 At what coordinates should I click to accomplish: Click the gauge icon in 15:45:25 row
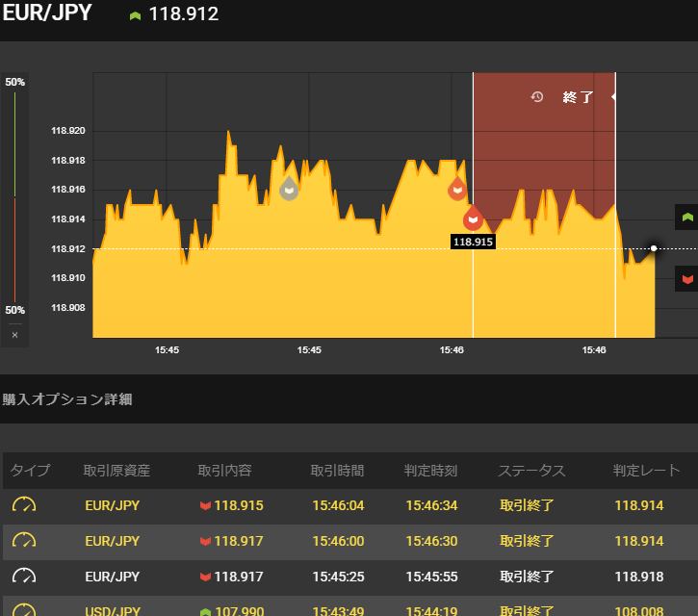tap(24, 577)
